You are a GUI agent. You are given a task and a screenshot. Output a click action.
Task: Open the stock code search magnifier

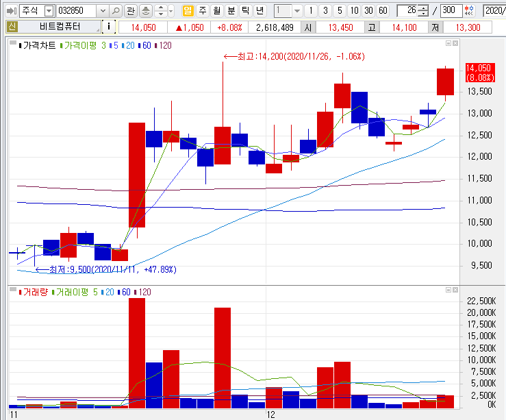[116, 11]
